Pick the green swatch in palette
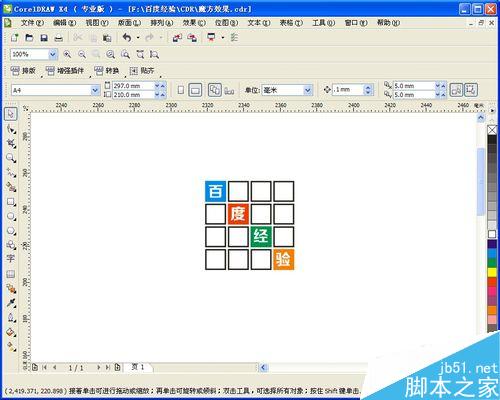Image resolution: width=500 pixels, height=400 pixels. click(492, 263)
